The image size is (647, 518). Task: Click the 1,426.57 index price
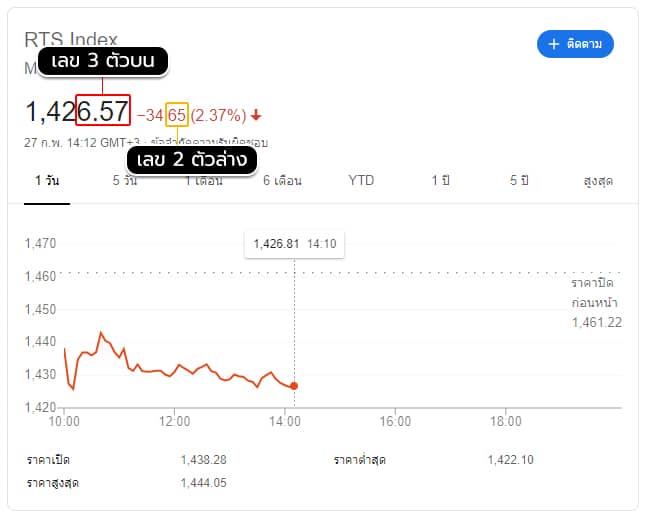(77, 111)
